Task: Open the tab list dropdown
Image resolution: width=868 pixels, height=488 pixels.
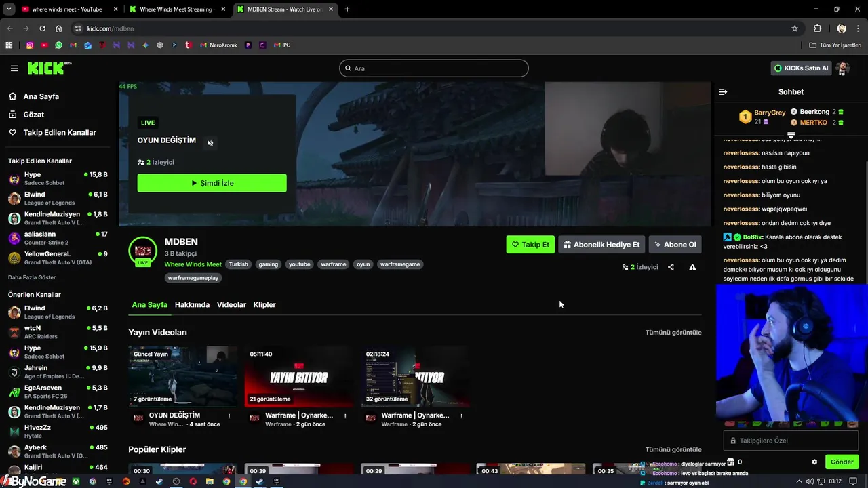Action: pyautogui.click(x=9, y=9)
